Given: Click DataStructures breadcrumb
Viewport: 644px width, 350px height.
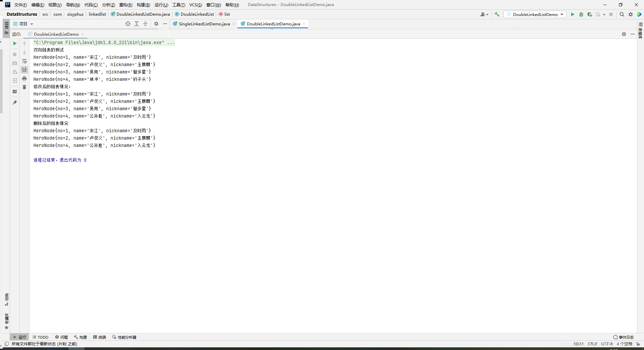Looking at the screenshot, I should tap(22, 14).
